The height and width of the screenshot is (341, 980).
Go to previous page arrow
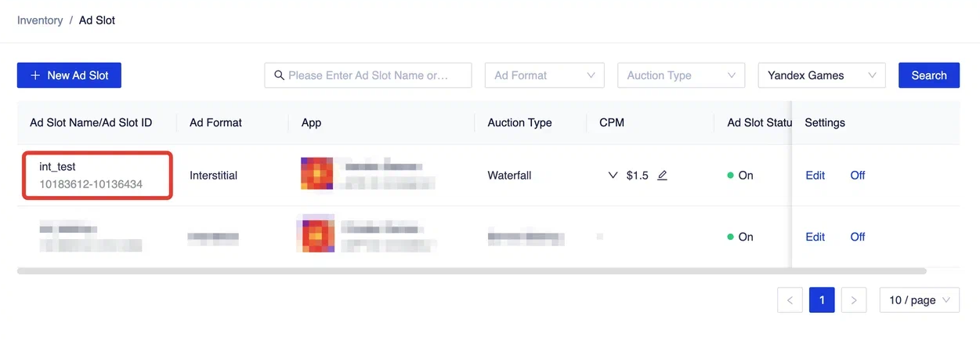pos(790,300)
